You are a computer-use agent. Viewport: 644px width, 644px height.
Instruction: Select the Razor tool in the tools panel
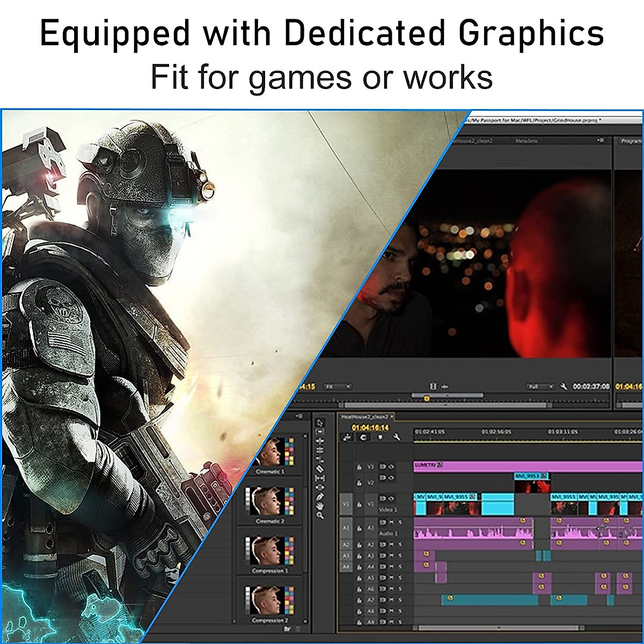[x=320, y=469]
